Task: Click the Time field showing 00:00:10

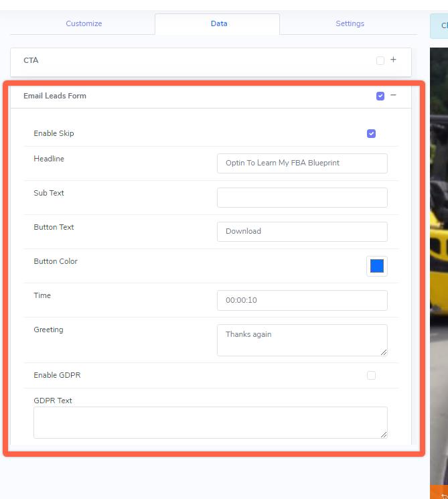Action: (302, 300)
